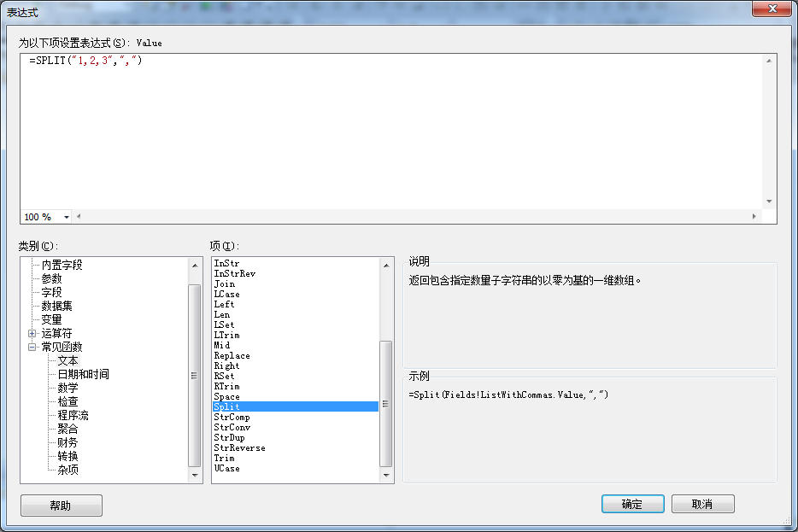The width and height of the screenshot is (798, 532).
Task: Click category tree scroll down arrow
Action: (x=195, y=475)
